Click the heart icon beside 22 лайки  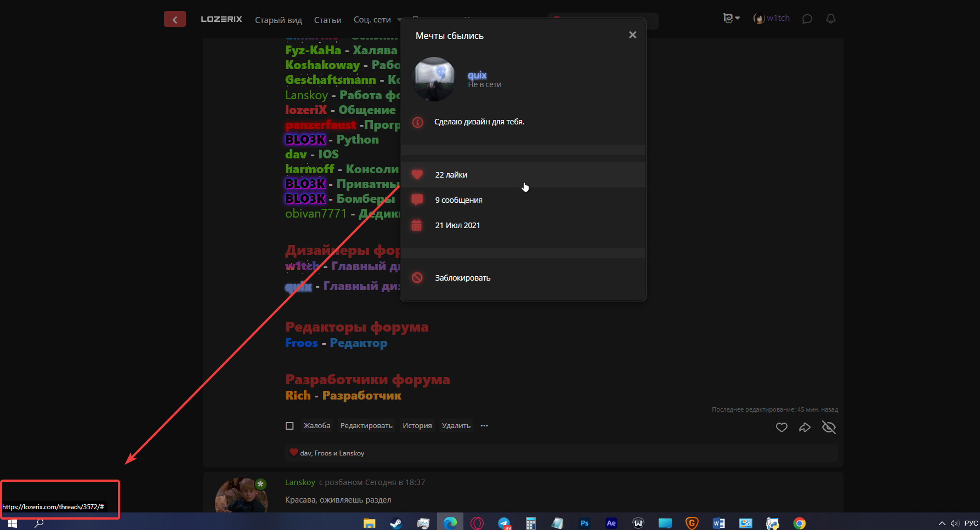[x=417, y=174]
